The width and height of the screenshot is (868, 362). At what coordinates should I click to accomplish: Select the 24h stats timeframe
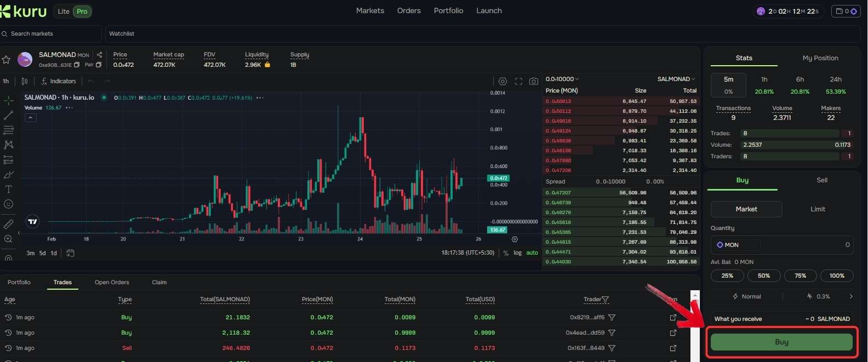836,85
